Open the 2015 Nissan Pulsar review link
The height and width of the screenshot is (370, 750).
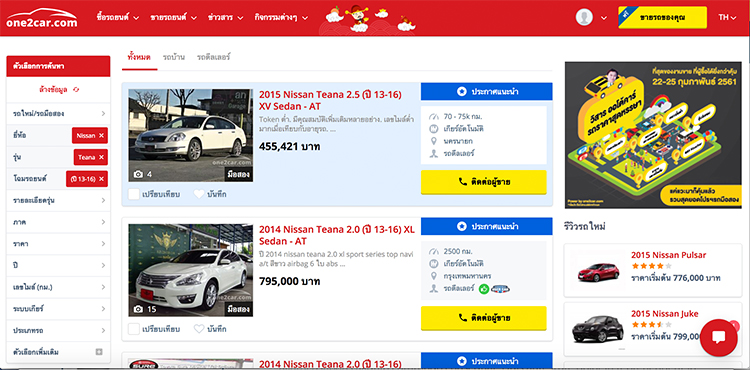[668, 255]
